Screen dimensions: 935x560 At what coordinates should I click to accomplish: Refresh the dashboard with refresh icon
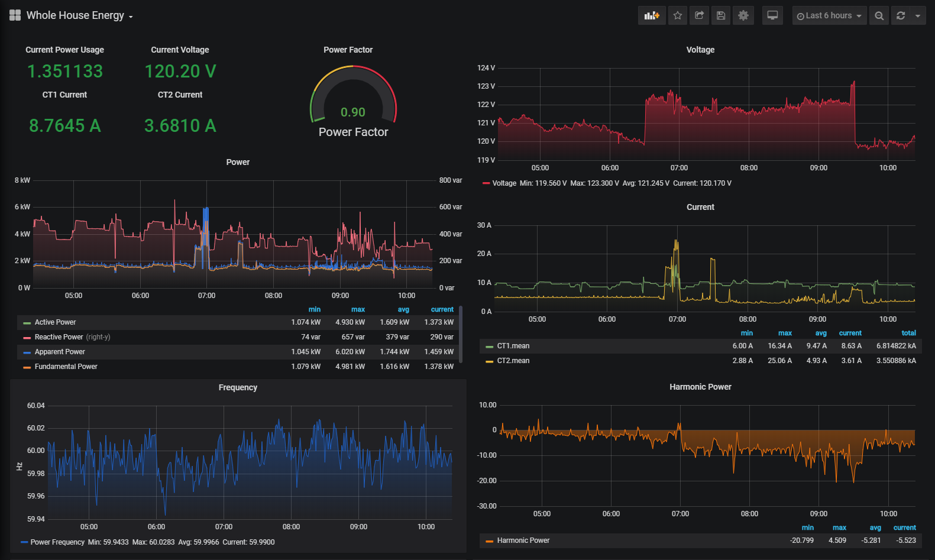tap(901, 16)
